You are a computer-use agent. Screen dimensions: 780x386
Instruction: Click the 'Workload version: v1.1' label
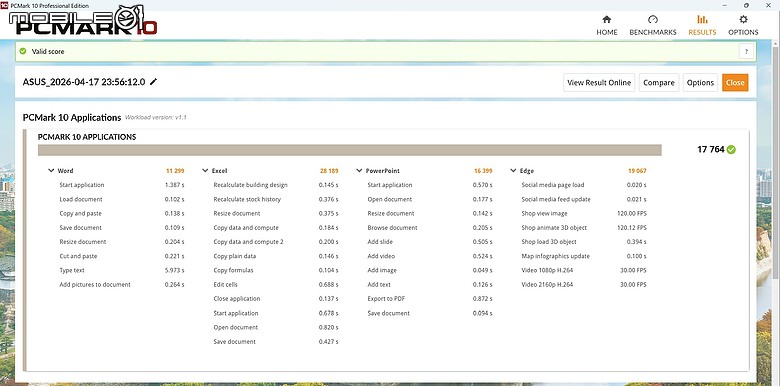click(x=156, y=118)
